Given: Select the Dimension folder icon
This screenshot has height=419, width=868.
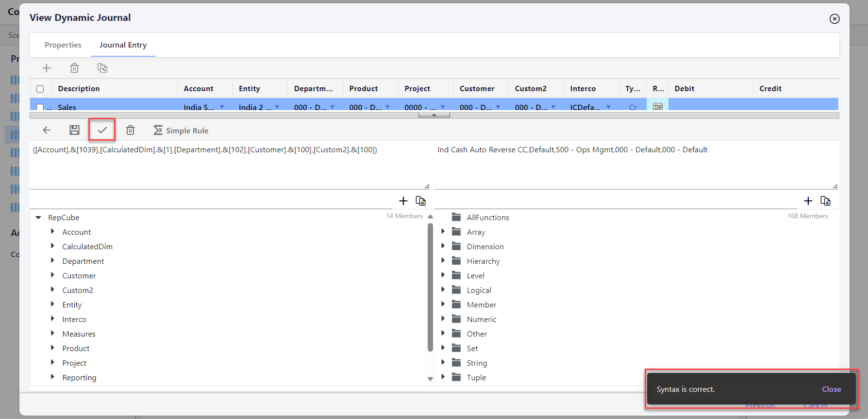Looking at the screenshot, I should pos(456,246).
